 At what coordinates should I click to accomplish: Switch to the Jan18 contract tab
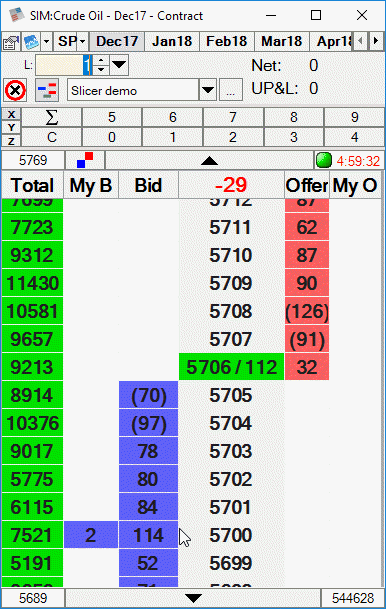tap(172, 41)
